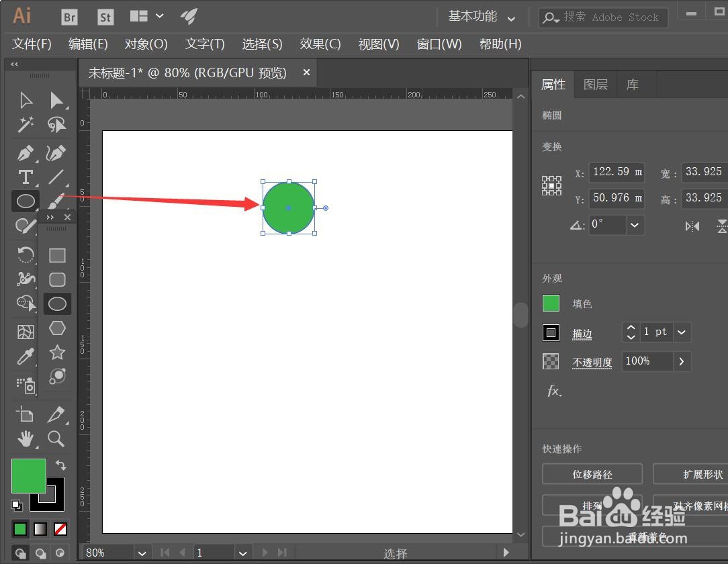Select the Selection tool (outline arrow)

pyautogui.click(x=26, y=100)
